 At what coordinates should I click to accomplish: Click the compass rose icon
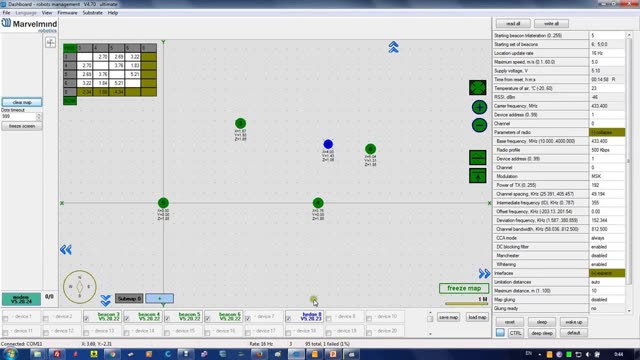80,287
